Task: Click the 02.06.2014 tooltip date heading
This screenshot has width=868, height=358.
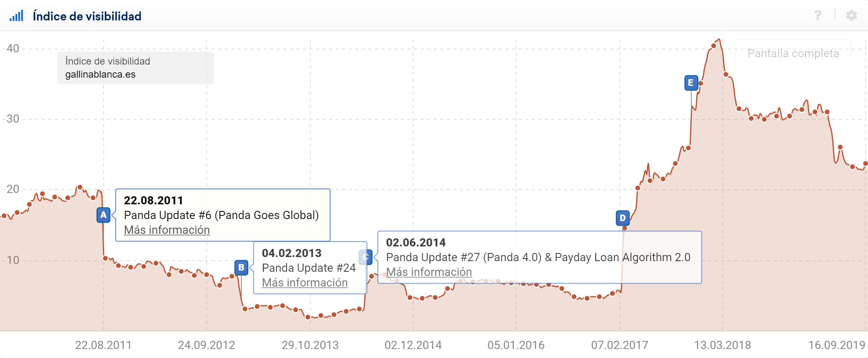Action: (416, 243)
